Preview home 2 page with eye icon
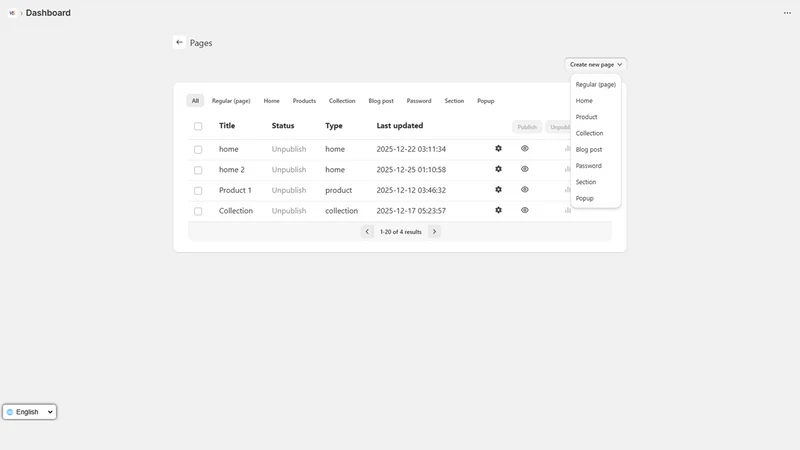The width and height of the screenshot is (800, 450). tap(524, 169)
